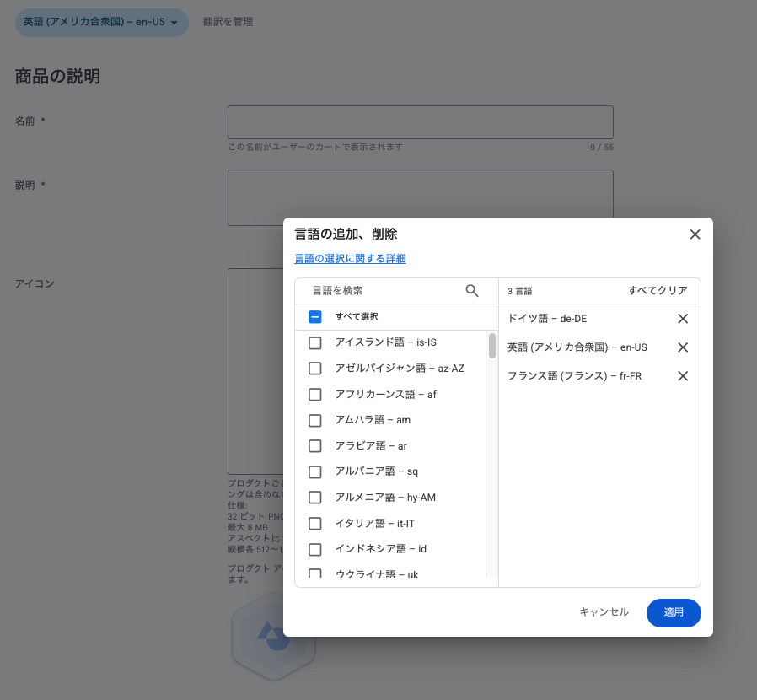Click the 0 / 55 character counter
This screenshot has width=757, height=700.
tap(602, 148)
